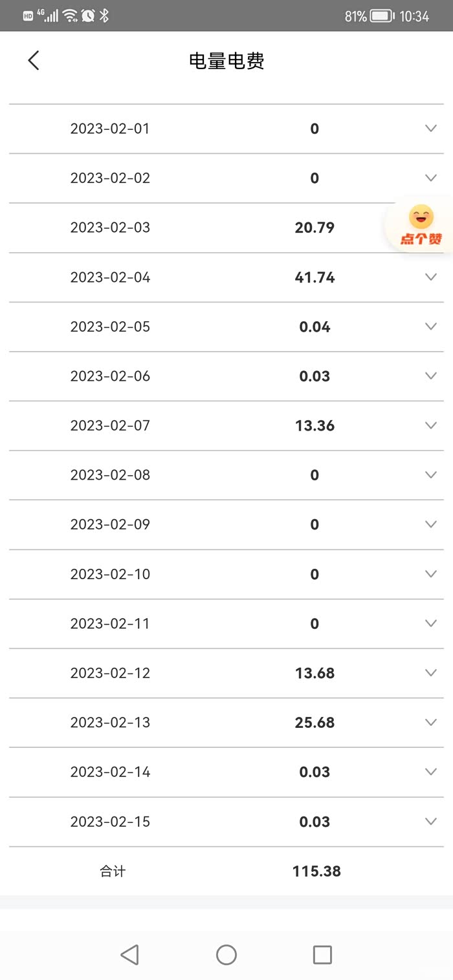453x980 pixels.
Task: Tap the Bluetooth icon in the status bar
Action: click(104, 16)
